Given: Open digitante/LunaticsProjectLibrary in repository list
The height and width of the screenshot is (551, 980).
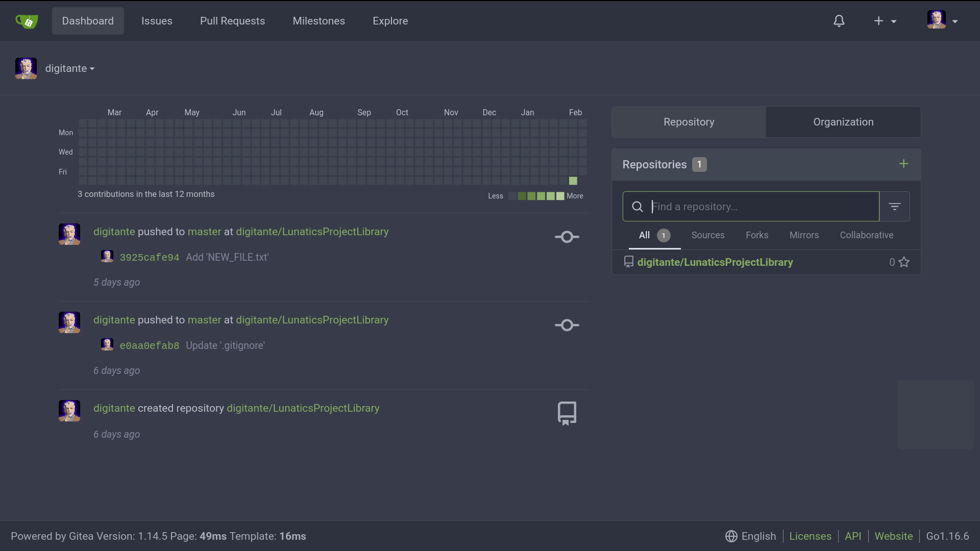Looking at the screenshot, I should pos(715,262).
